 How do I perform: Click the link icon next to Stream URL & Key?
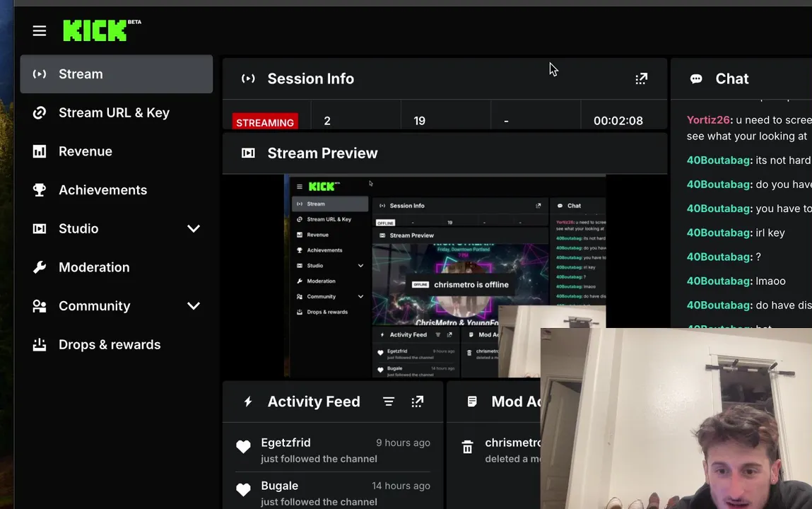coord(40,113)
